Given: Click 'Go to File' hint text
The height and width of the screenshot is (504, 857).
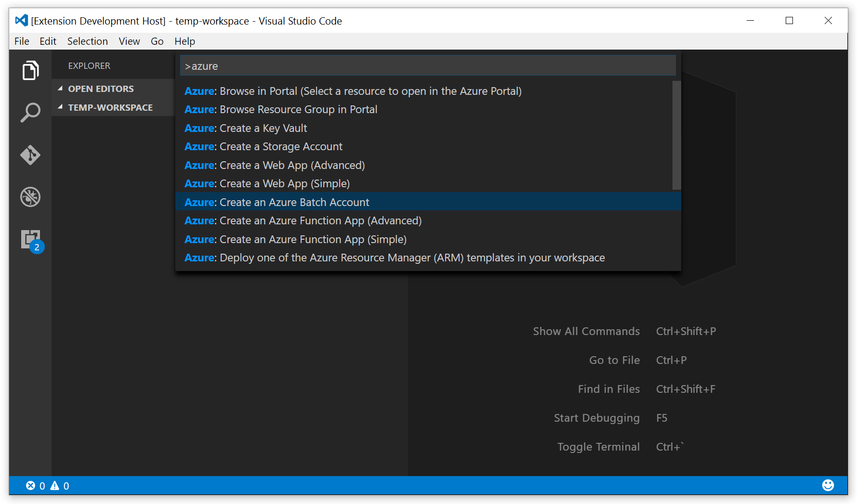Looking at the screenshot, I should [614, 360].
